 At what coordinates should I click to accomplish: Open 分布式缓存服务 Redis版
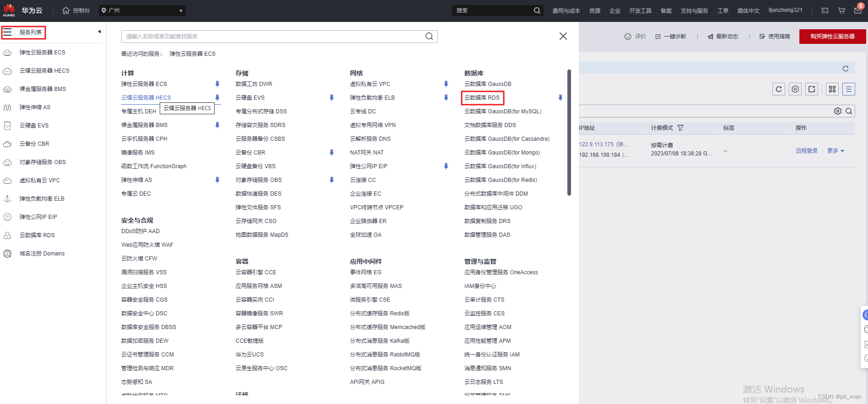[380, 314]
